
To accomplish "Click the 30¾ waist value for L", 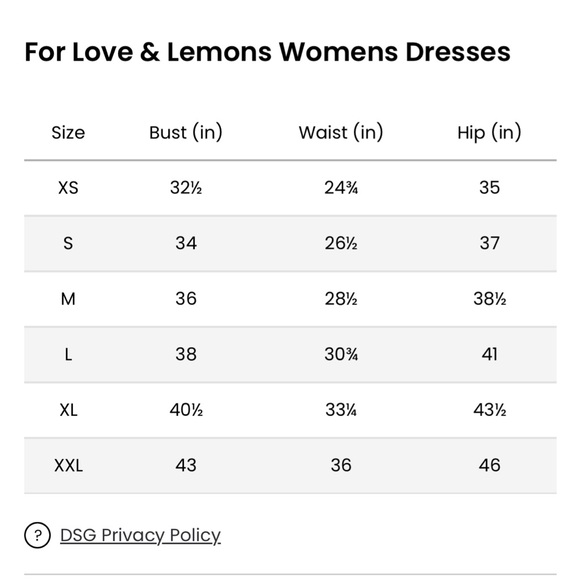I will (341, 354).
